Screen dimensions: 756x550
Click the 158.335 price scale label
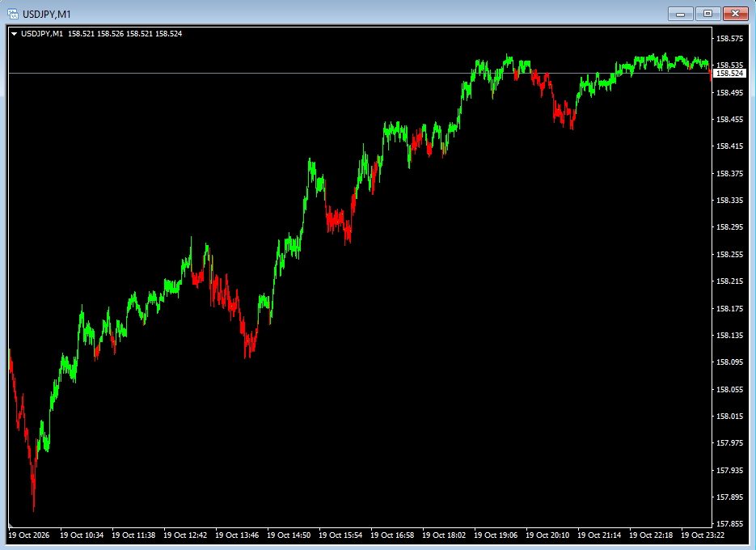pos(729,201)
